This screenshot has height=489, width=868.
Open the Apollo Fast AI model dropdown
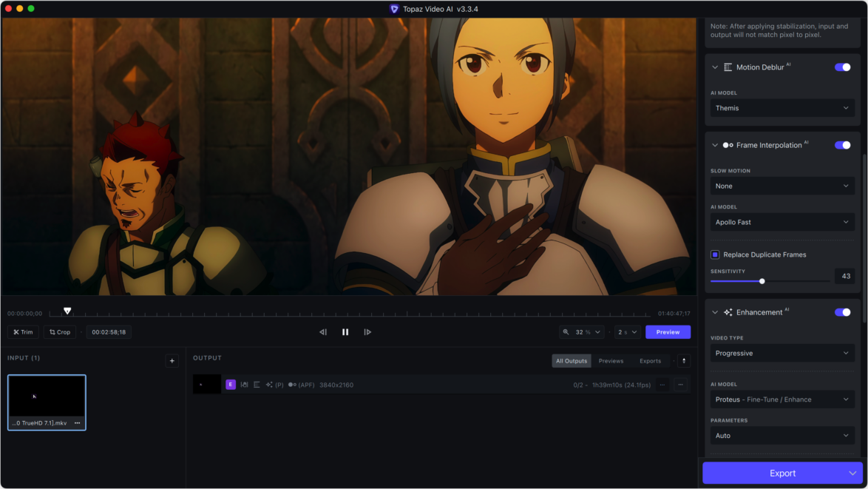click(782, 222)
